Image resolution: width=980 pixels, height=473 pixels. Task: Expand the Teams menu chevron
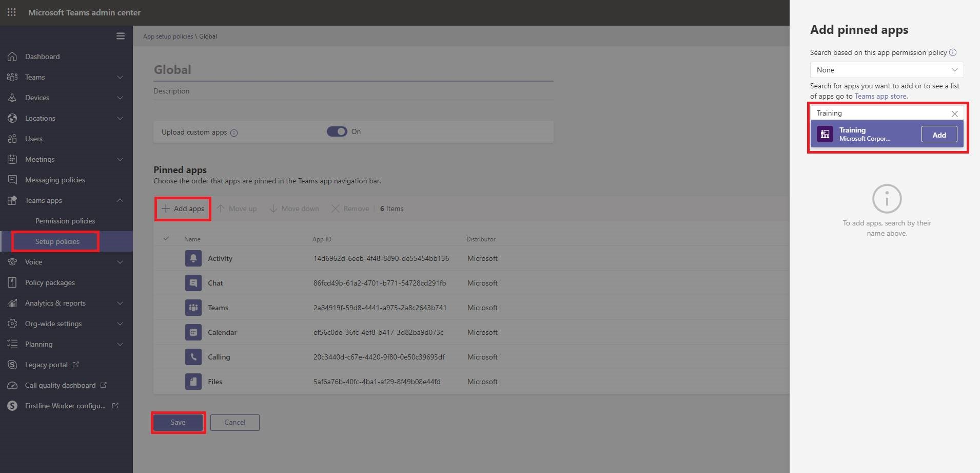click(120, 77)
